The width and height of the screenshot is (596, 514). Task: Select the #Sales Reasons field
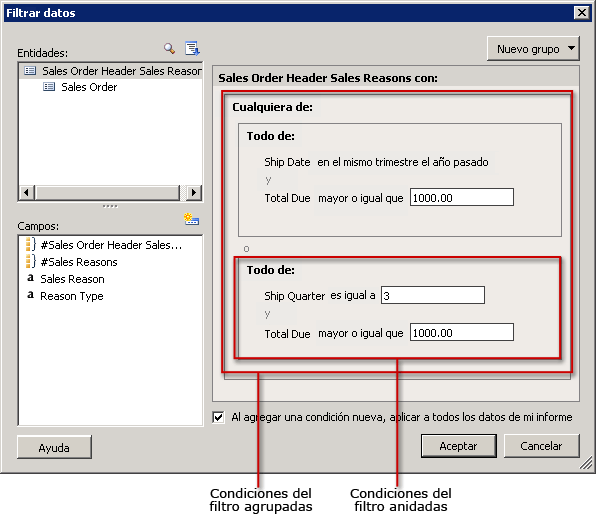pyautogui.click(x=79, y=262)
